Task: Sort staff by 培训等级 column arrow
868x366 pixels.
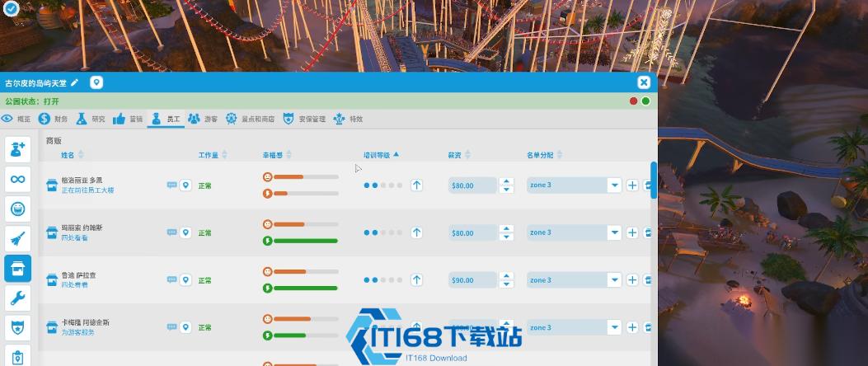Action: coord(396,155)
